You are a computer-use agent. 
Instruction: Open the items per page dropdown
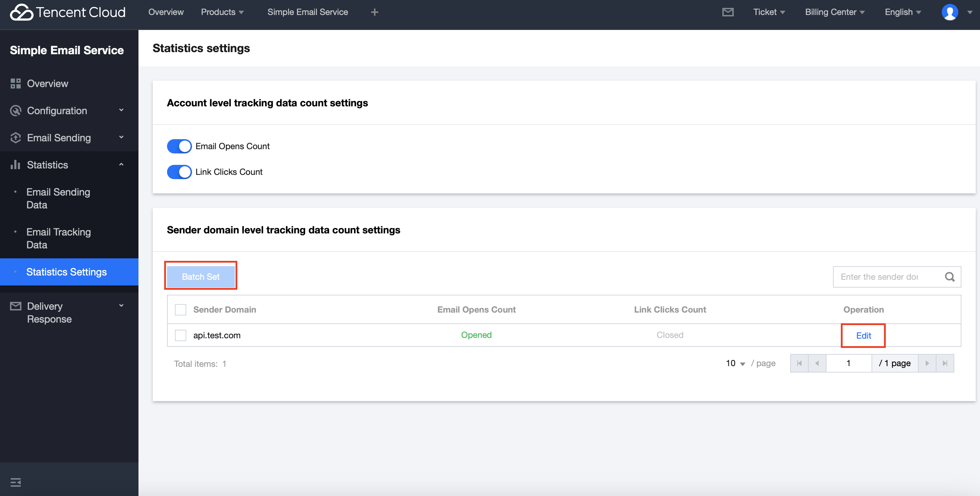tap(735, 363)
